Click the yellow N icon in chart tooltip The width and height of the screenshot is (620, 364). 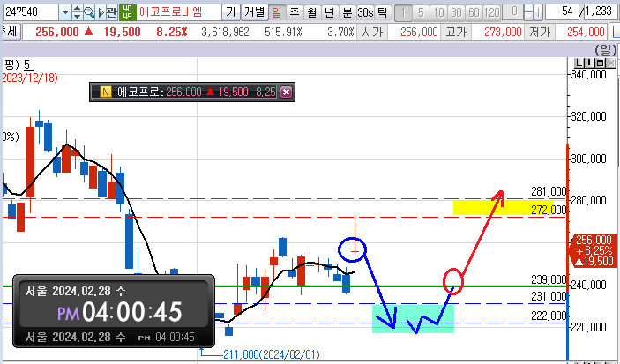105,92
